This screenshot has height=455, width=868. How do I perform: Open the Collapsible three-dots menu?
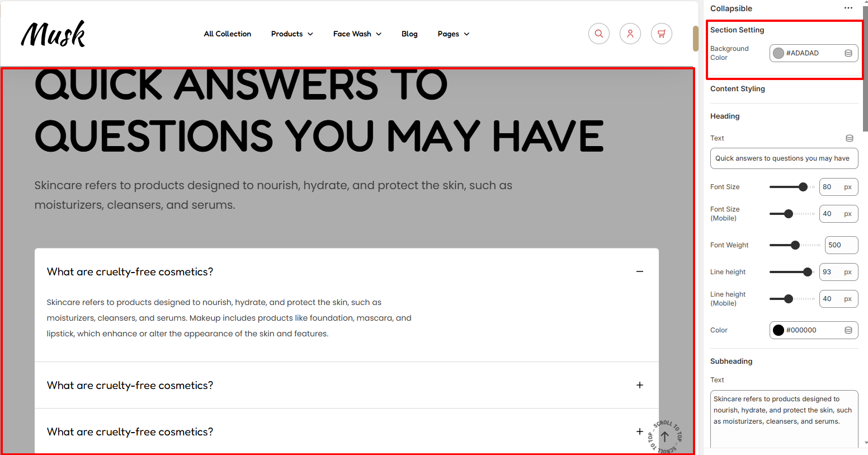click(x=848, y=8)
